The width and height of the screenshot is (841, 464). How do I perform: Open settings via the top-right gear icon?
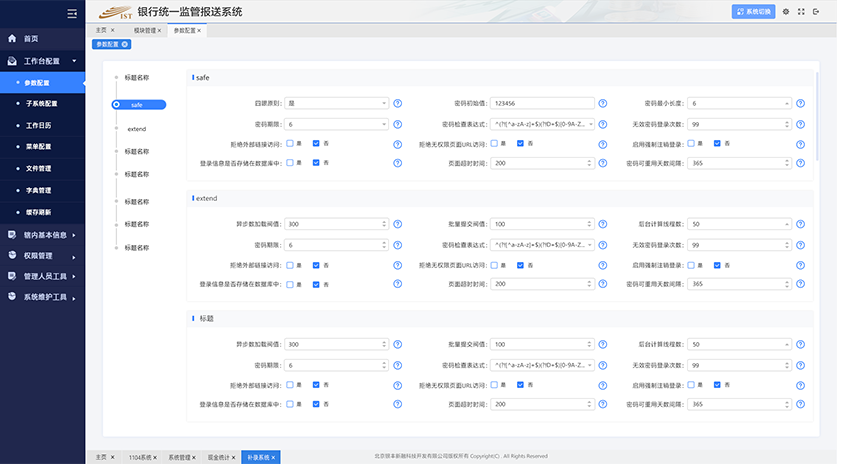(x=786, y=12)
